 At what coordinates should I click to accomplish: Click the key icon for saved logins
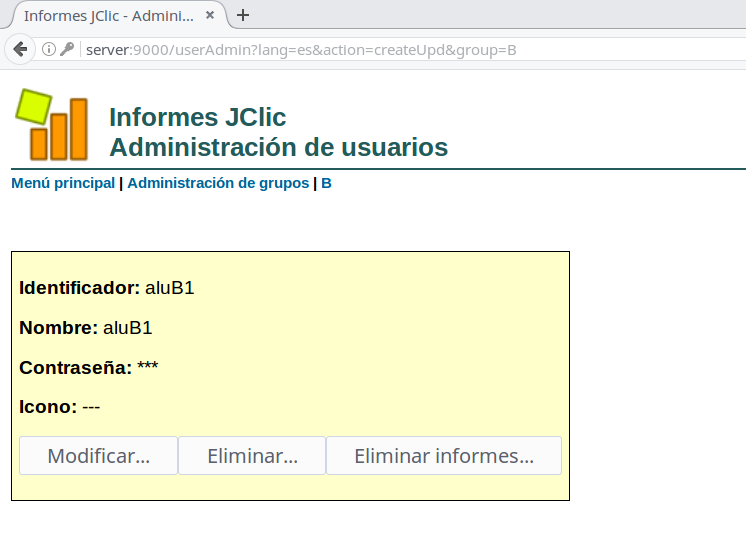click(67, 49)
